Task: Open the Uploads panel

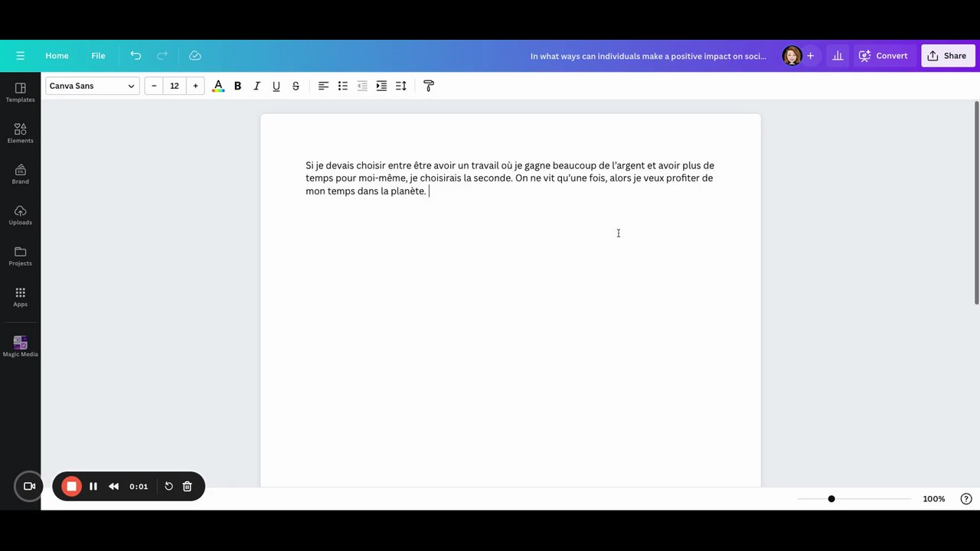Action: tap(21, 215)
